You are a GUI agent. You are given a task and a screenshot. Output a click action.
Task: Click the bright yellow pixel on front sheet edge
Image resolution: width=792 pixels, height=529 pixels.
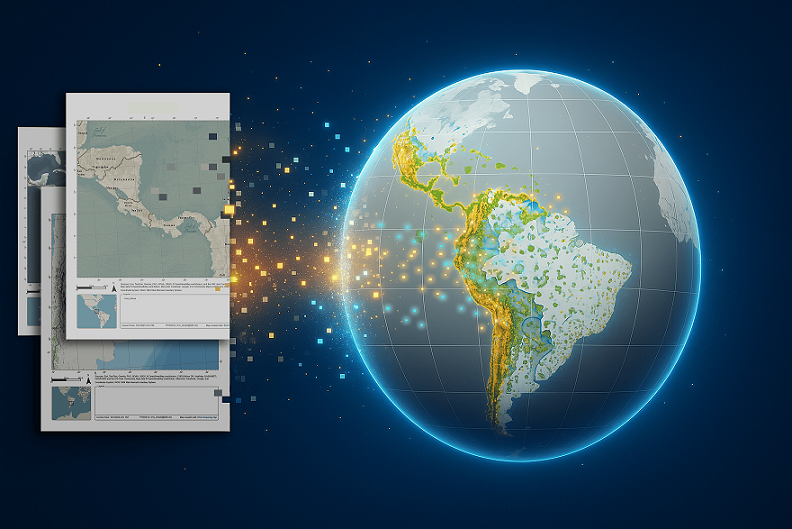(x=229, y=210)
